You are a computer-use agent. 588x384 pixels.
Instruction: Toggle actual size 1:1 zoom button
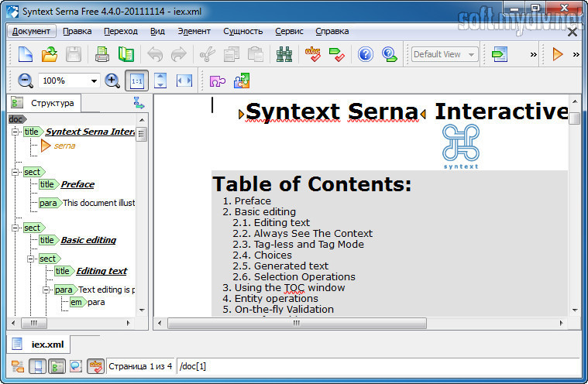click(136, 81)
